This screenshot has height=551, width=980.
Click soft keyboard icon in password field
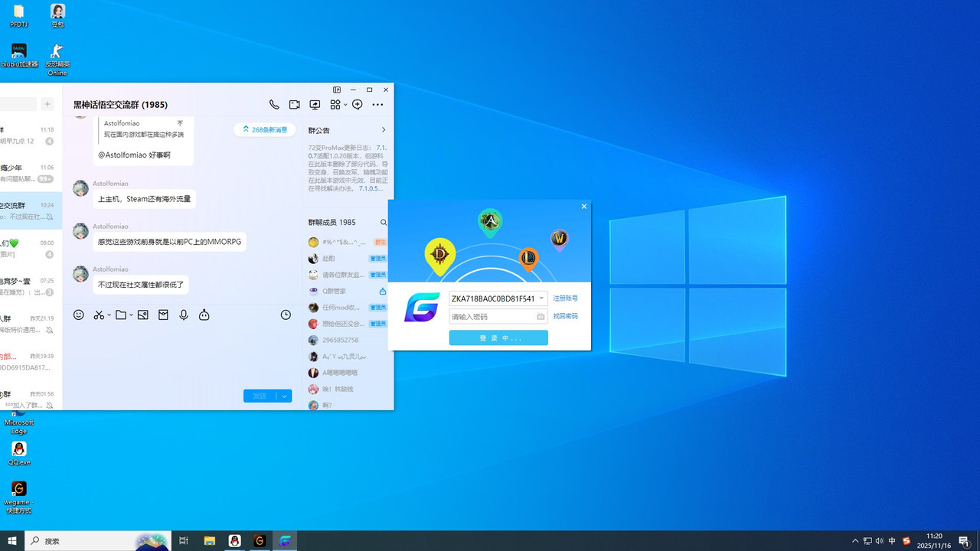click(541, 317)
